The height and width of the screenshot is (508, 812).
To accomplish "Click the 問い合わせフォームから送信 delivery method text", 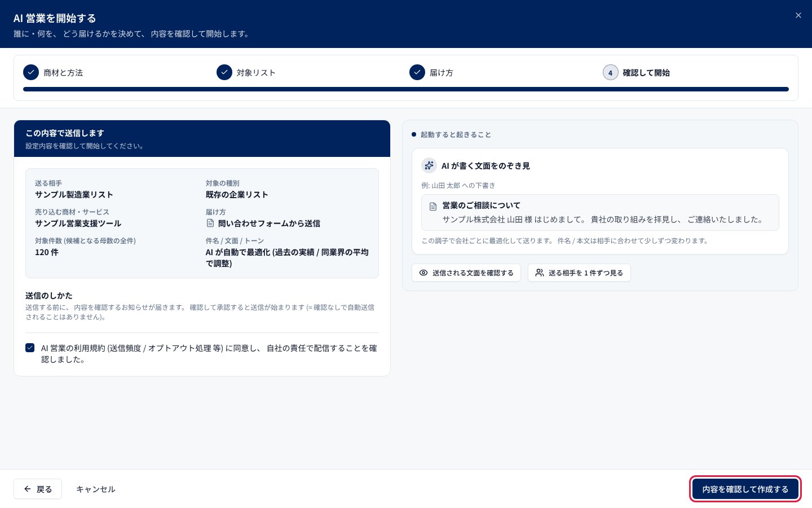I will tap(269, 224).
